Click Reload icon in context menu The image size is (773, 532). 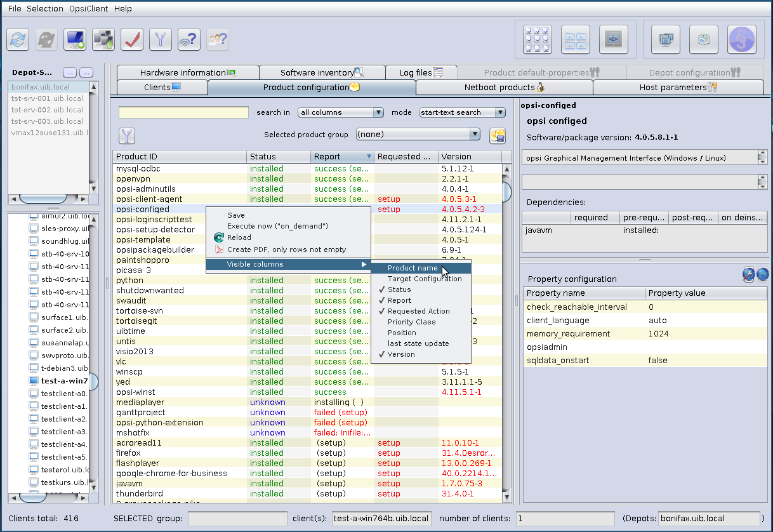click(x=219, y=237)
